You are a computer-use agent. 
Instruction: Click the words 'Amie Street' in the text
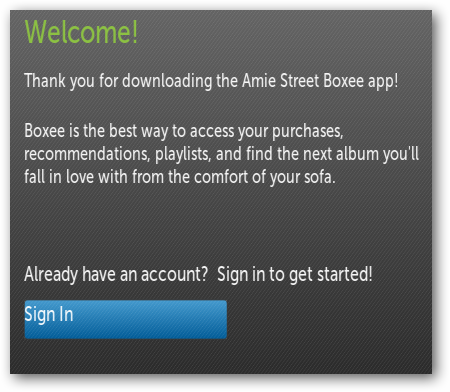click(281, 81)
